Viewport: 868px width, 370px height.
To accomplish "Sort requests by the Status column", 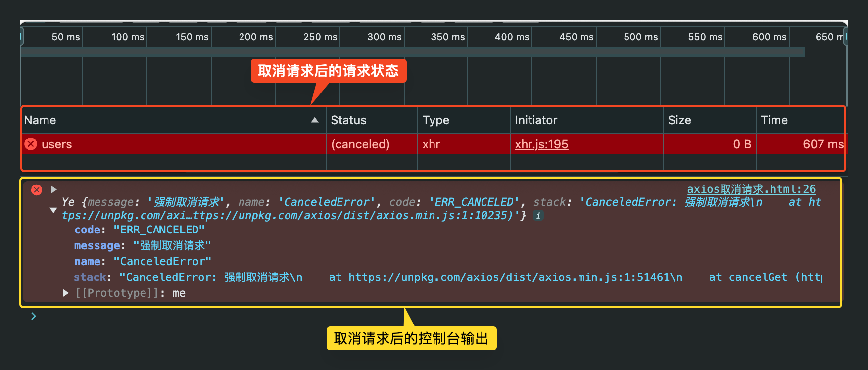I will [x=348, y=120].
